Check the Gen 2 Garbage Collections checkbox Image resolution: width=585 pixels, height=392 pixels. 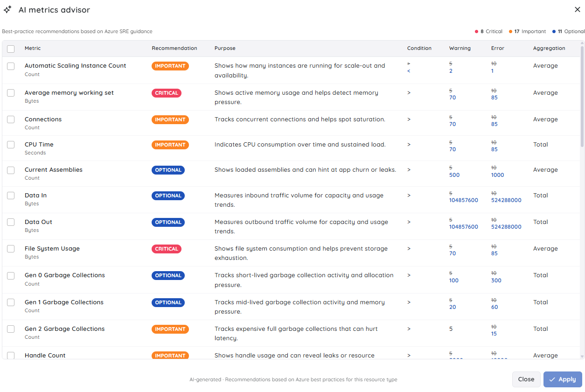click(x=11, y=329)
